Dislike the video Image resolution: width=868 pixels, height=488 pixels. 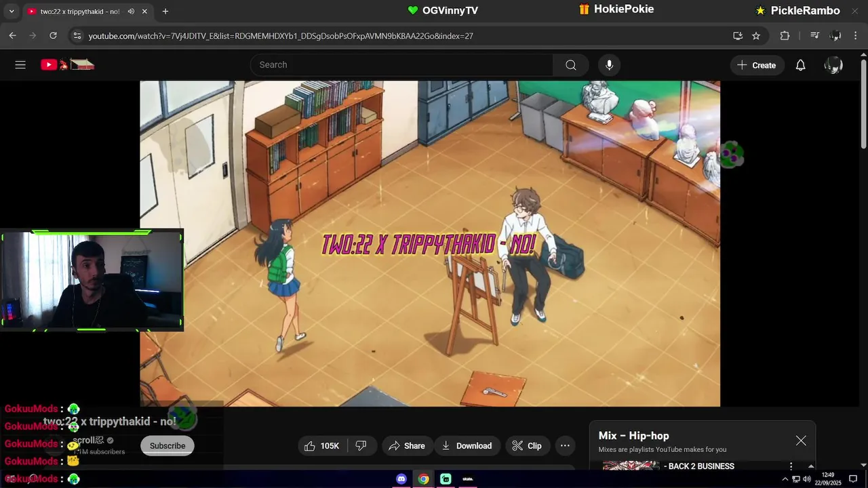coord(361,445)
